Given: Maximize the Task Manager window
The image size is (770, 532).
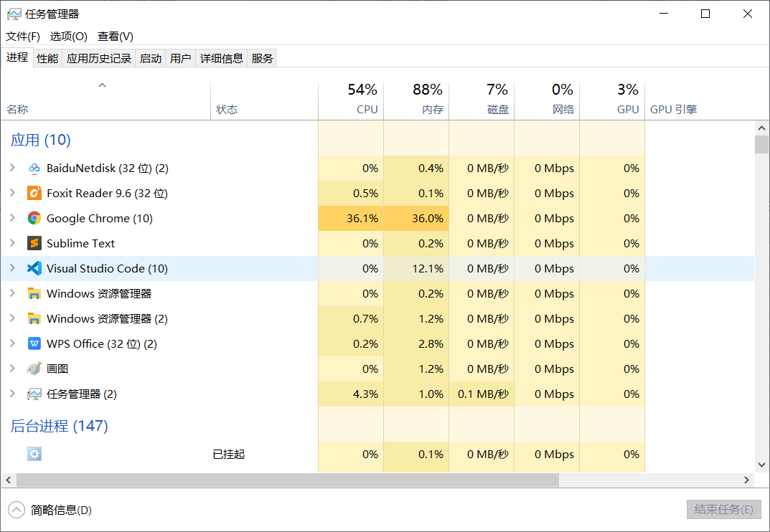Looking at the screenshot, I should 705,14.
